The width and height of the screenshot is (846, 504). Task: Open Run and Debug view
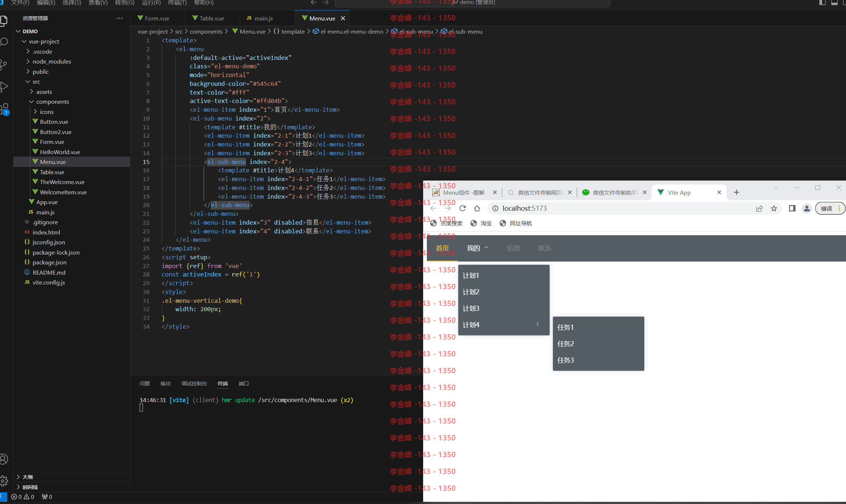click(4, 87)
